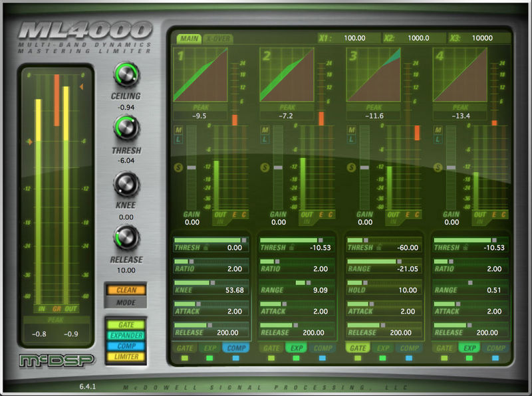Screen dimensions: 532x396
Task: Select band 3 COMP tab
Action: [409, 348]
